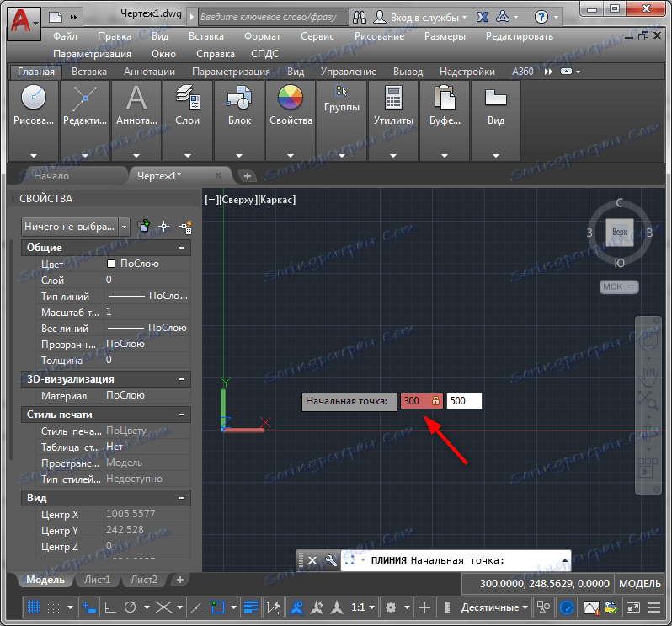Image resolution: width=672 pixels, height=626 pixels.
Task: Open the Утилиты calculator panel
Action: pos(393,120)
